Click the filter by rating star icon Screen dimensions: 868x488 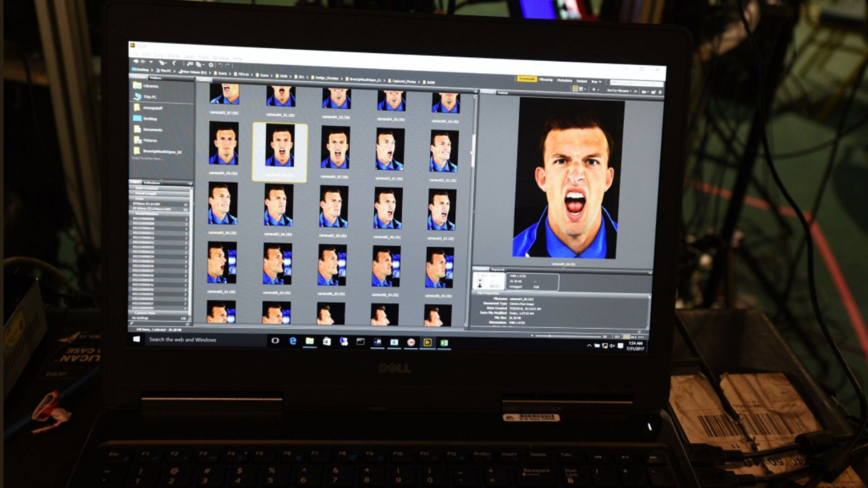pyautogui.click(x=594, y=89)
